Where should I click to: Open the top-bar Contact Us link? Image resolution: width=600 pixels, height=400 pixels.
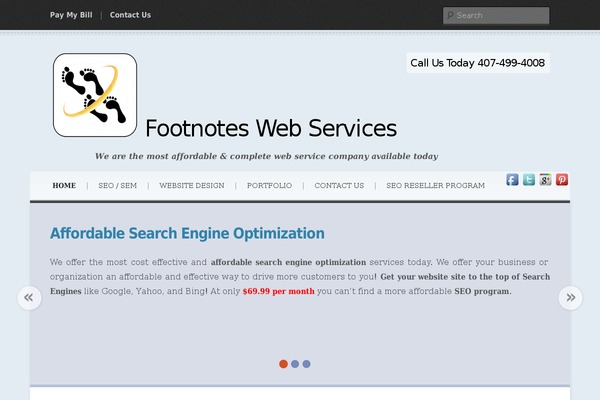point(130,15)
